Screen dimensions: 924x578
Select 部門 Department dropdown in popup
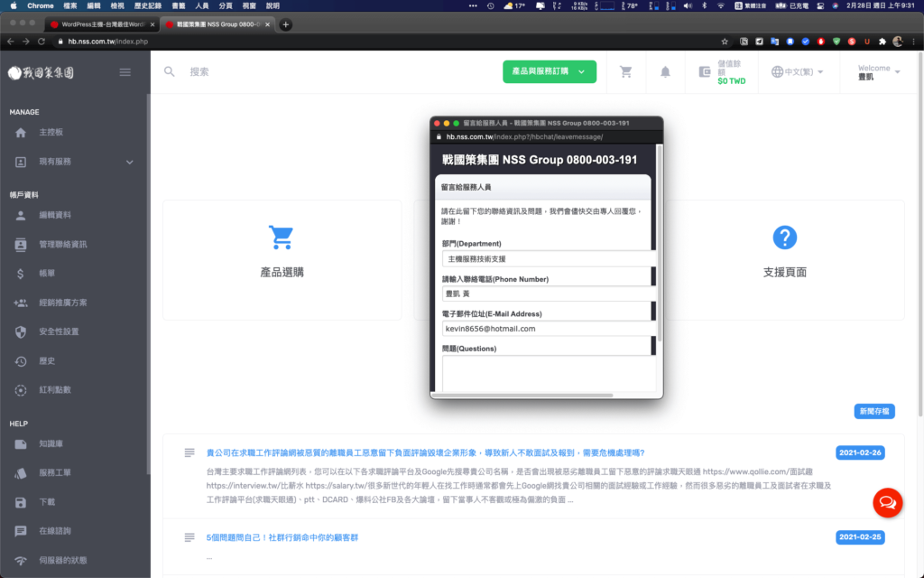548,259
